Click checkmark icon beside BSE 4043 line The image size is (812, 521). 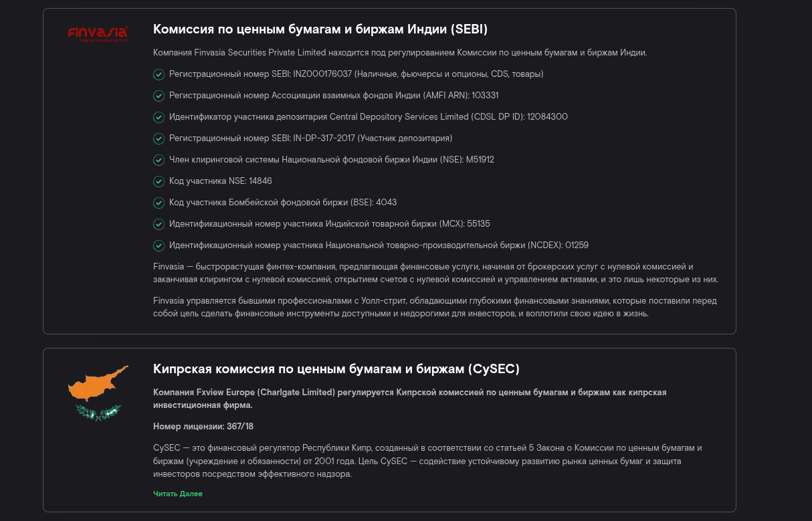tap(159, 203)
